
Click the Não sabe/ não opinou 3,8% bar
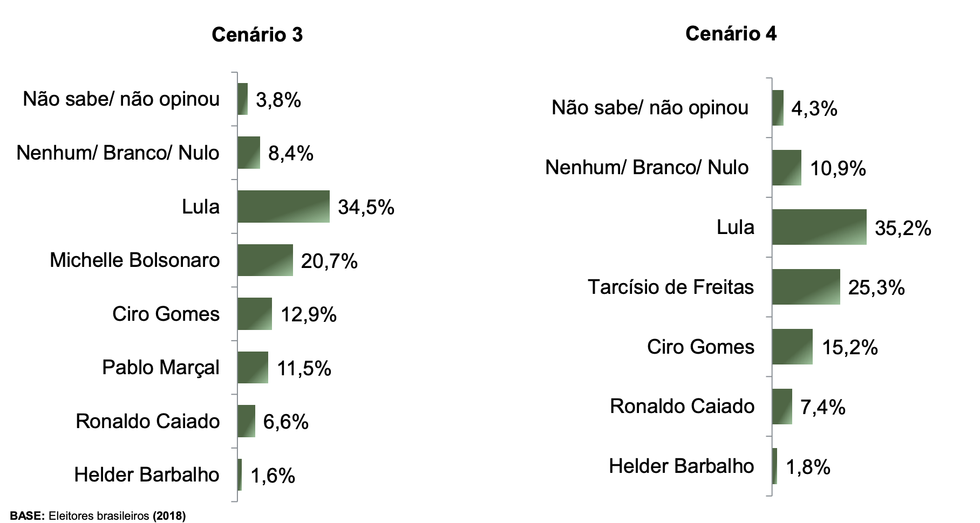tap(242, 99)
